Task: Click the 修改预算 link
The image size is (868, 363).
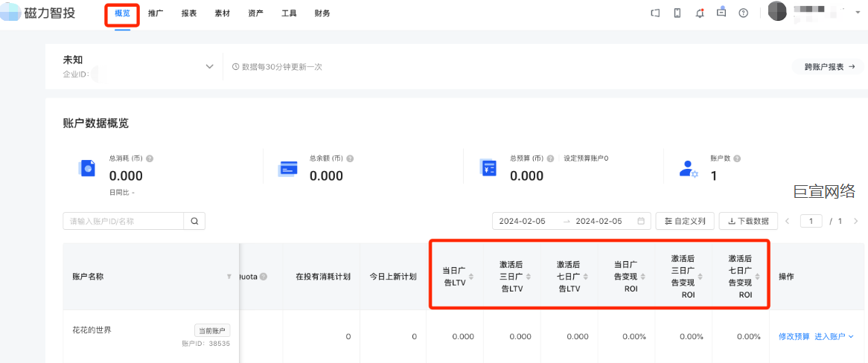Action: point(794,336)
